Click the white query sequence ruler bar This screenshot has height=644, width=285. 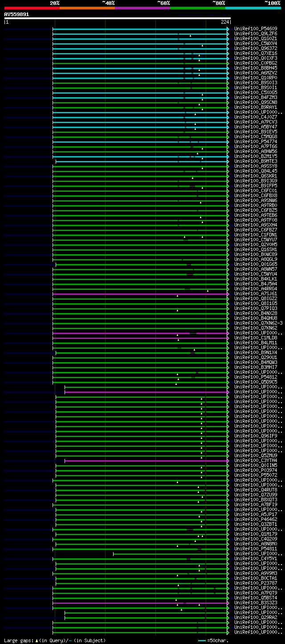pyautogui.click(x=118, y=18)
